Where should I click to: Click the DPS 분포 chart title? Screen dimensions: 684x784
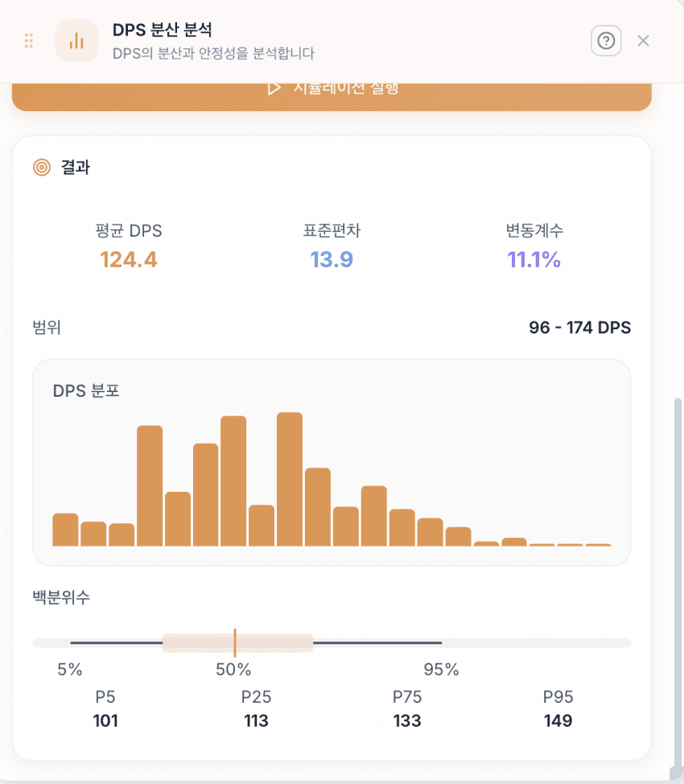(86, 391)
